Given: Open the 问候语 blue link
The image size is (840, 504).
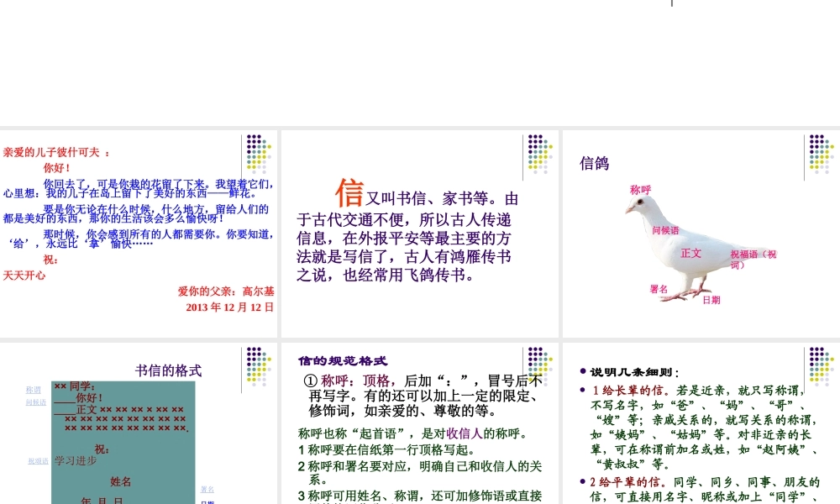Looking at the screenshot, I should pyautogui.click(x=34, y=401).
